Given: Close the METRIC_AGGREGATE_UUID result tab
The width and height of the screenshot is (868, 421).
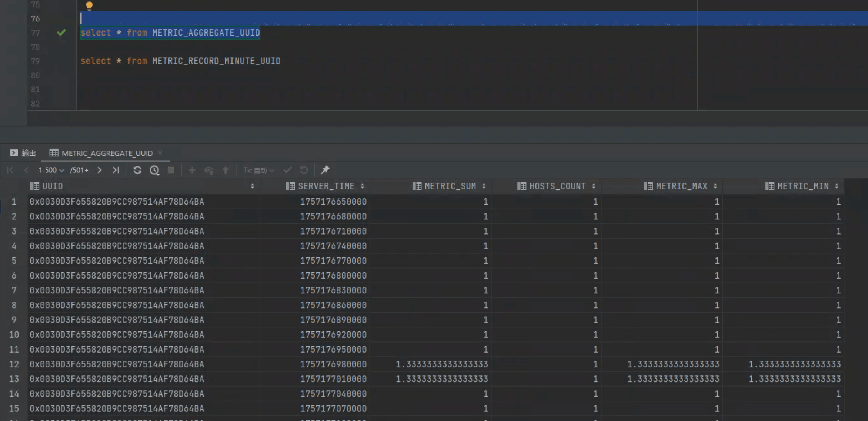Looking at the screenshot, I should (x=160, y=152).
